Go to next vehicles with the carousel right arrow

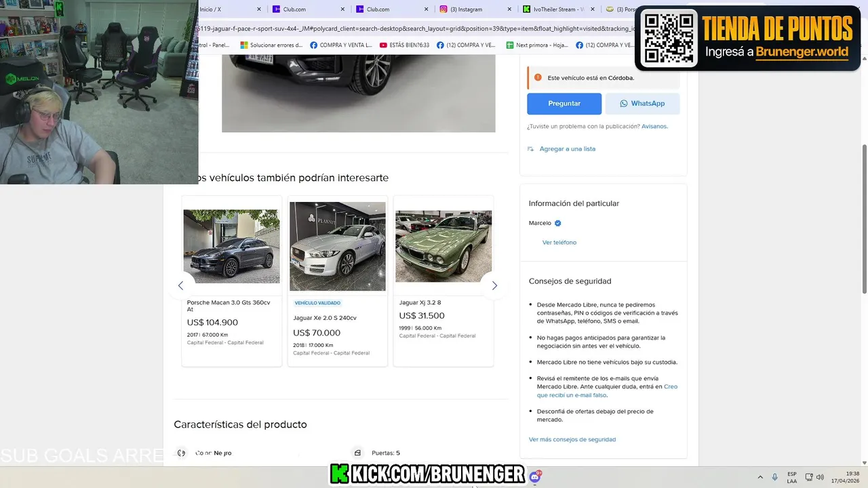[494, 285]
